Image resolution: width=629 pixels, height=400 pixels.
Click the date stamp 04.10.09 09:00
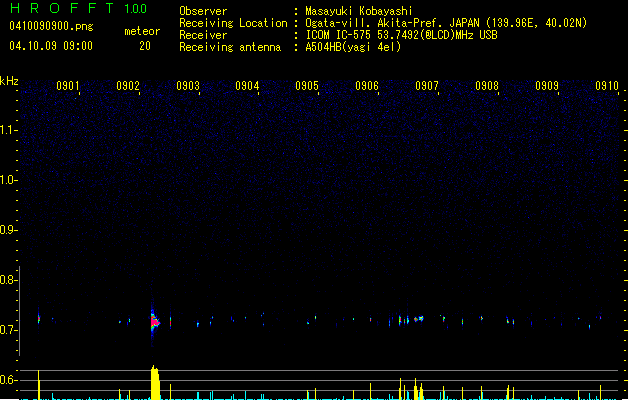(x=51, y=46)
